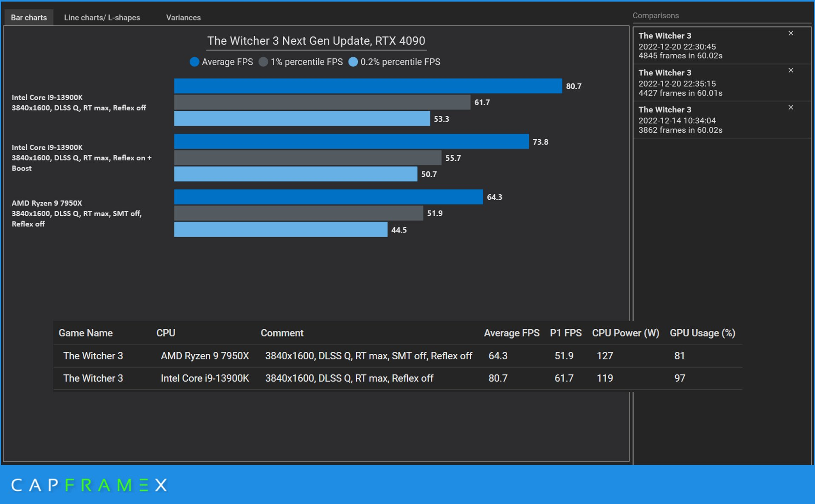Click the 53.3 0.2% percentile bar

[302, 119]
